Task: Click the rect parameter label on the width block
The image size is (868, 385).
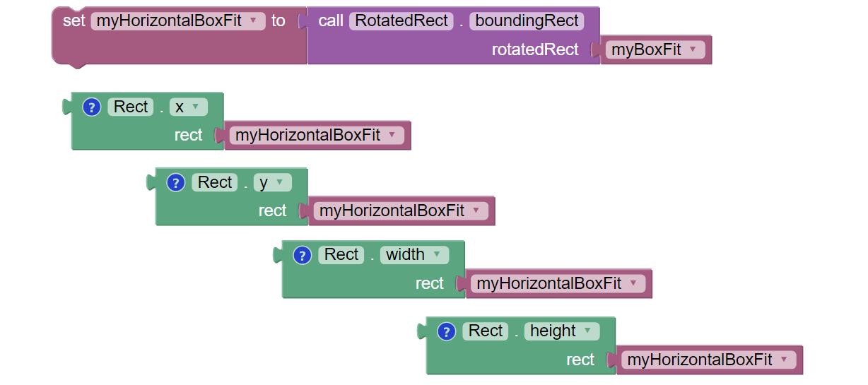Action: [430, 284]
